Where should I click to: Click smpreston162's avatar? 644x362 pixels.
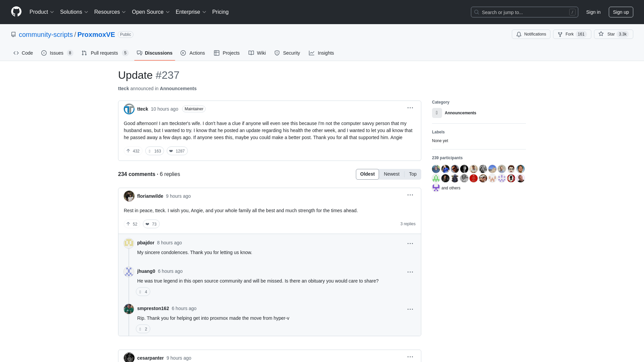(x=129, y=309)
